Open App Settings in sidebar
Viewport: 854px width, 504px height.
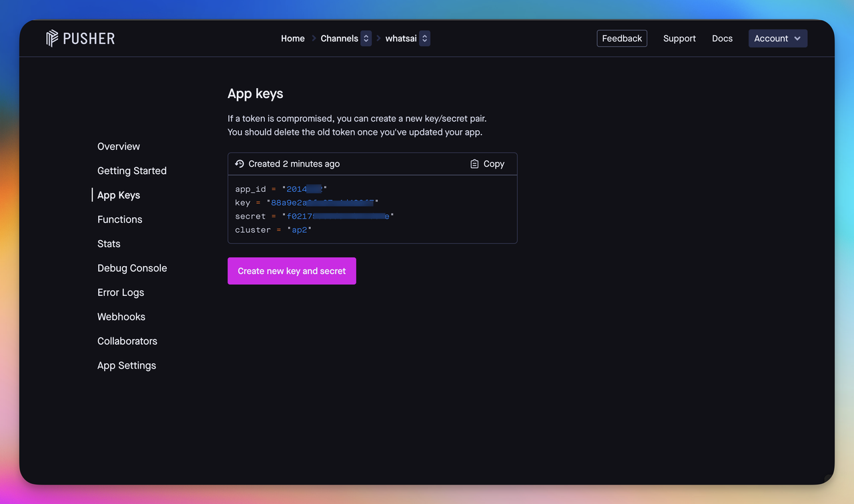click(127, 365)
